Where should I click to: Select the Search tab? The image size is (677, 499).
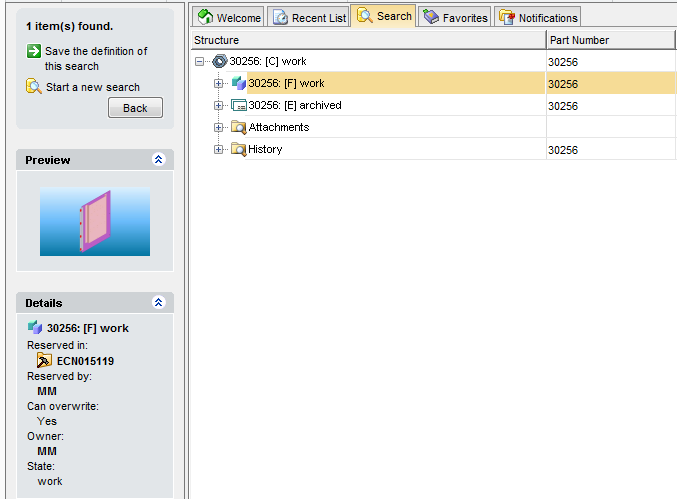tap(383, 16)
